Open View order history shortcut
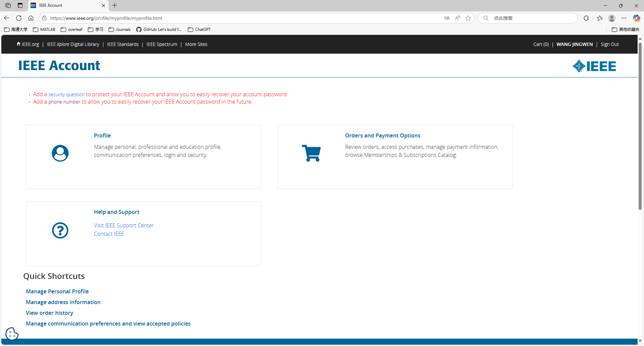This screenshot has height=346, width=644. [50, 313]
